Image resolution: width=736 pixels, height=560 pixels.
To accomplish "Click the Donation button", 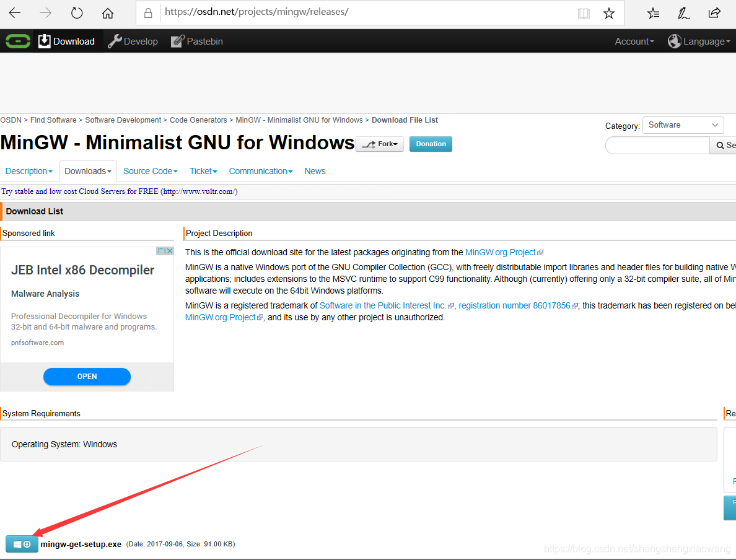I will tap(431, 144).
